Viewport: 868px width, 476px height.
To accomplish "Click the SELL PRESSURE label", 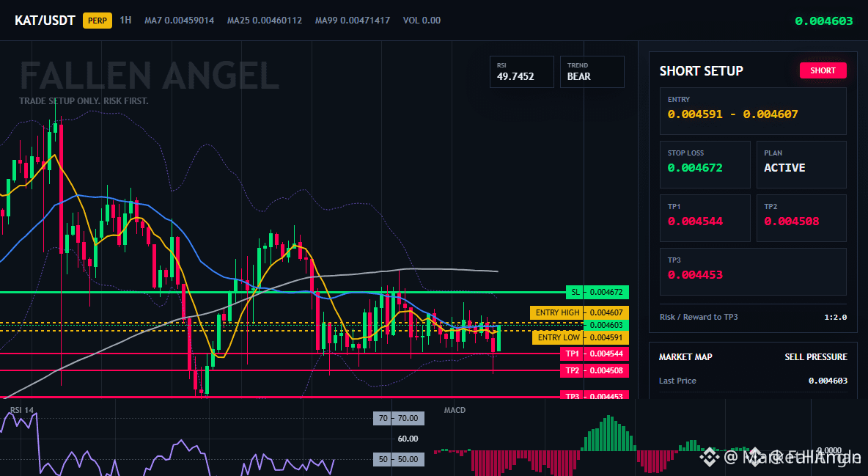I will (x=815, y=357).
